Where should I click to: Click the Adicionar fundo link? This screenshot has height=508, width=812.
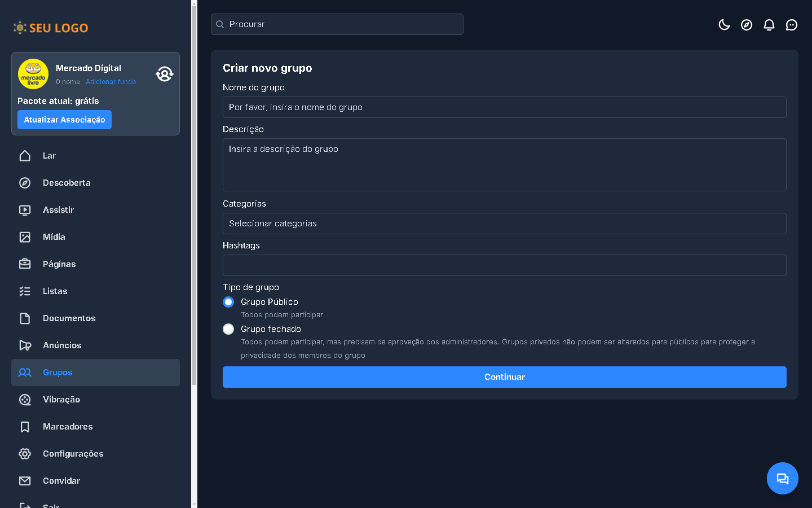(111, 82)
